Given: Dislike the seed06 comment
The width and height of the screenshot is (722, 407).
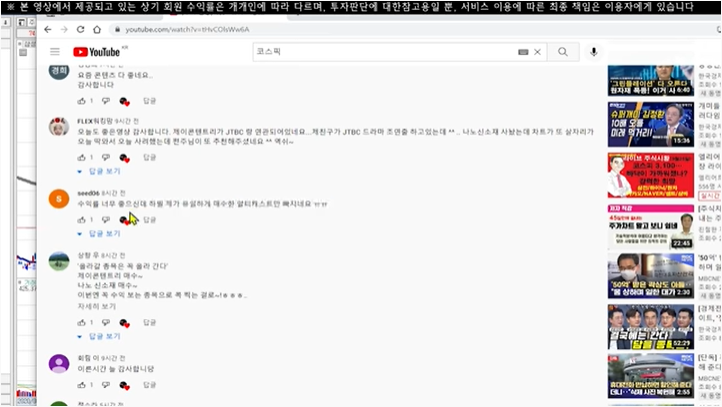Looking at the screenshot, I should (106, 220).
